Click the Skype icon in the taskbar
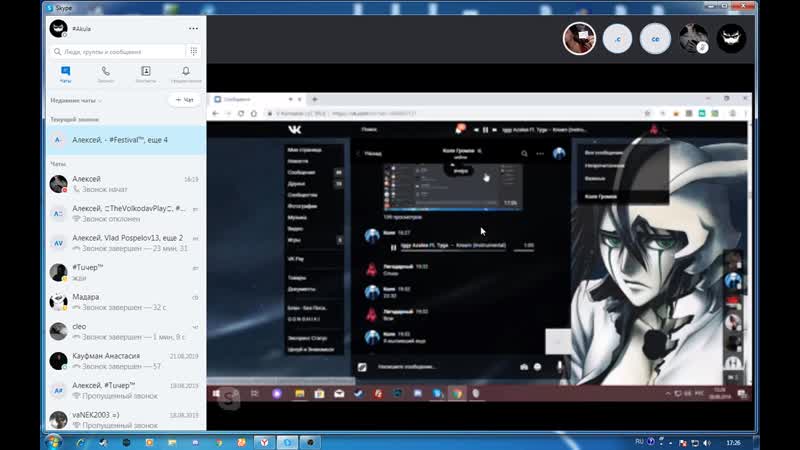The image size is (800, 450). (x=289, y=441)
